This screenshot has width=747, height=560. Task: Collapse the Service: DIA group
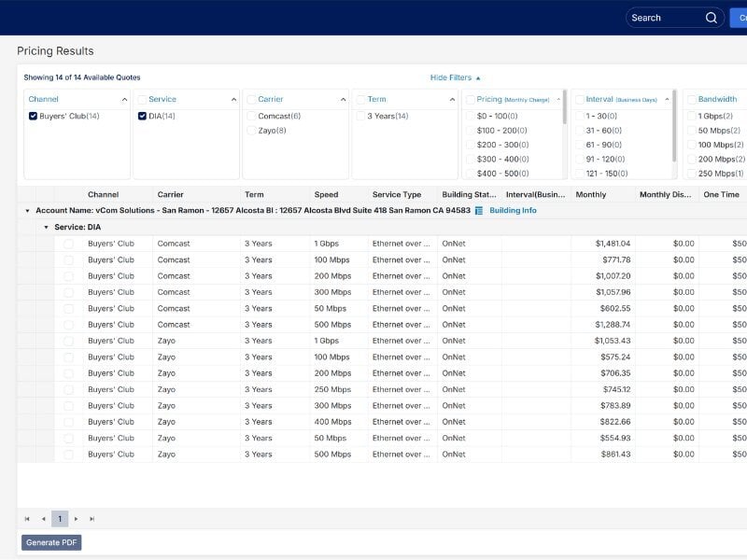46,228
